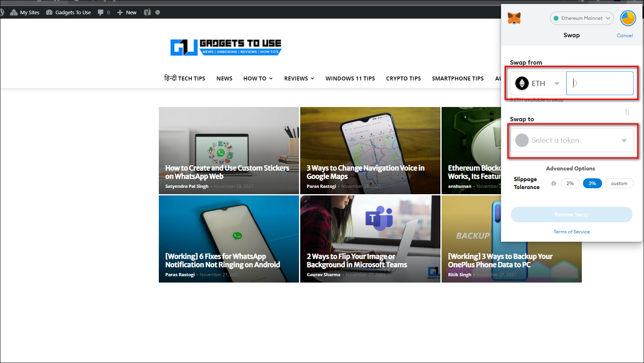Click author Gaurav Sharma
This screenshot has height=363, width=644.
point(323,275)
